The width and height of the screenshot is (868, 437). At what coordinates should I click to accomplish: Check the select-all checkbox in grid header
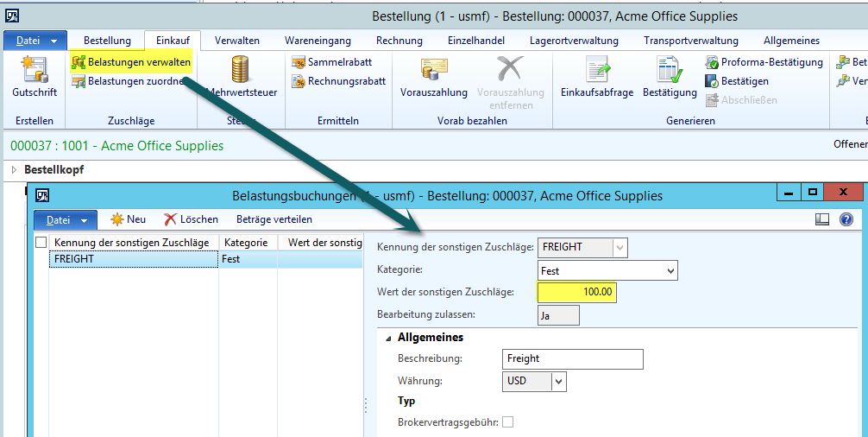coord(41,244)
